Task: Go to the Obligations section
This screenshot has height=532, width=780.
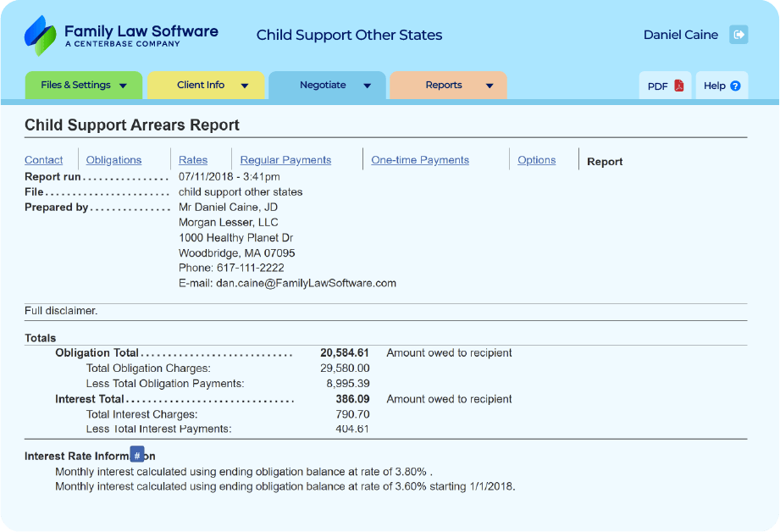Action: click(x=113, y=160)
